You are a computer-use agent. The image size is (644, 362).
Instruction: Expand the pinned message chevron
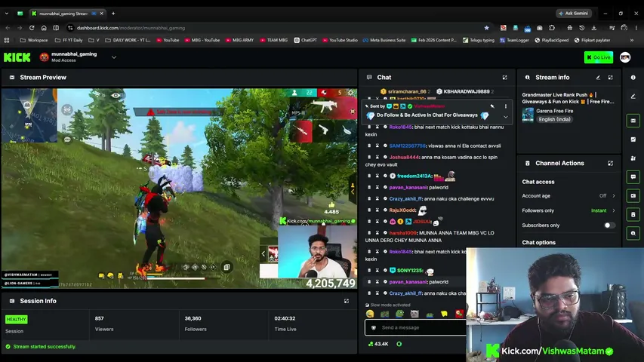pos(506,117)
